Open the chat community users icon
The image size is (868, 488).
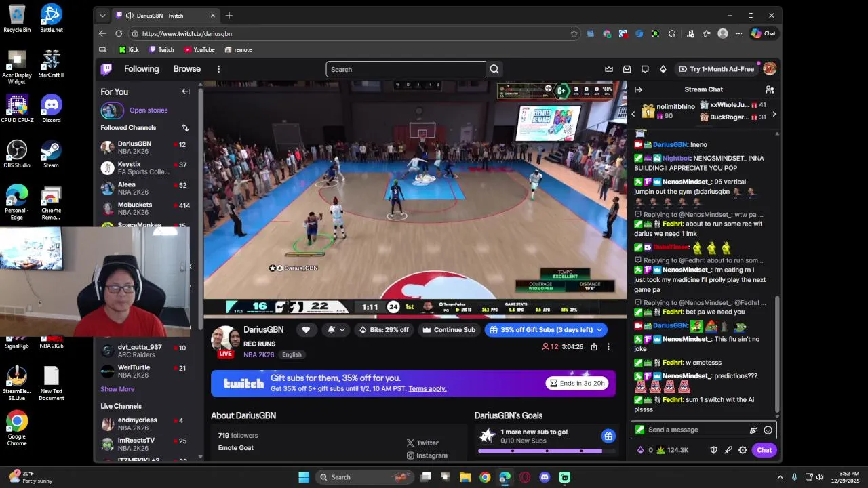coord(770,89)
